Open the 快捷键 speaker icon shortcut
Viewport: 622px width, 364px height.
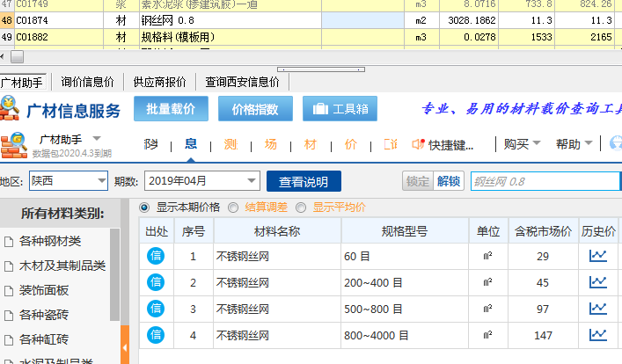(x=419, y=144)
